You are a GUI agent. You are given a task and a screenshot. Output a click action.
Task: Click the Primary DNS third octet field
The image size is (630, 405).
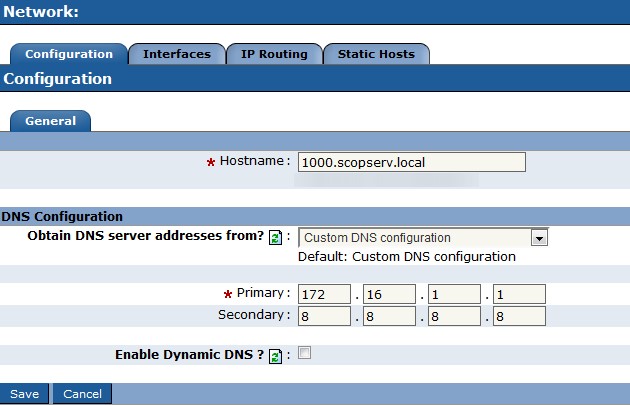(454, 294)
